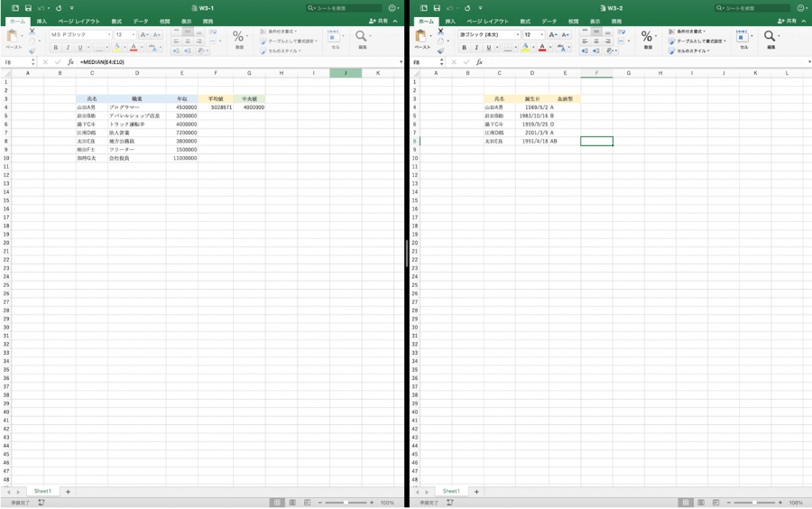The image size is (812, 509).
Task: Open the 数式 tab in W3-1
Action: tap(116, 22)
